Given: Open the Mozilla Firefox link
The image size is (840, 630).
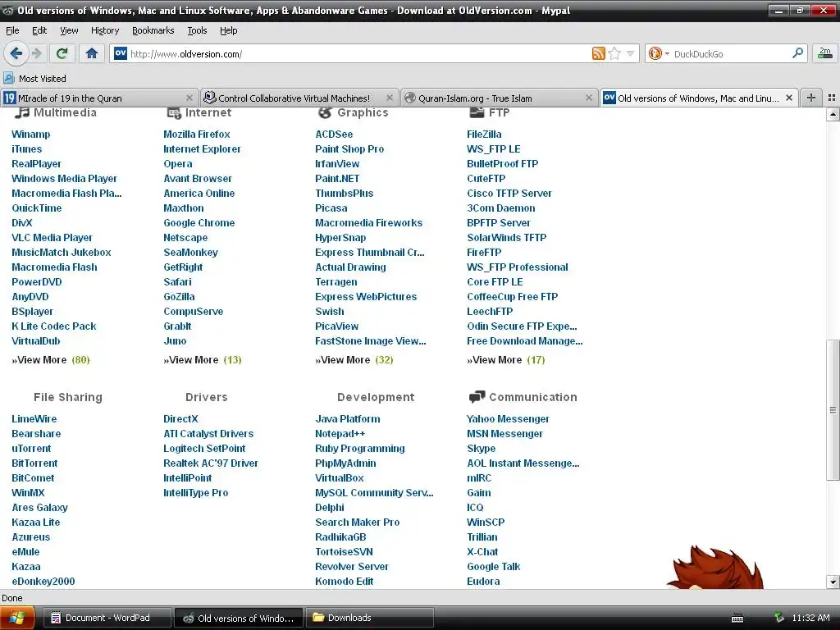Looking at the screenshot, I should pyautogui.click(x=197, y=134).
